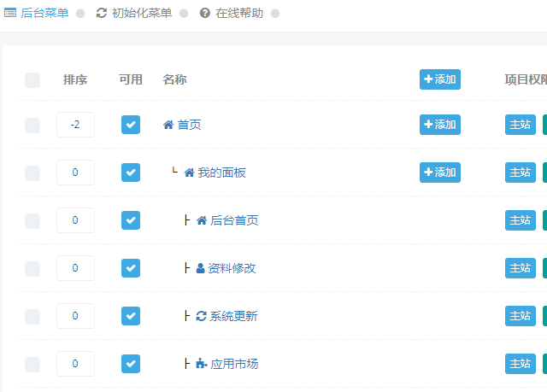Click the refresh icon beside 系统更新
The image size is (547, 392).
click(x=202, y=316)
